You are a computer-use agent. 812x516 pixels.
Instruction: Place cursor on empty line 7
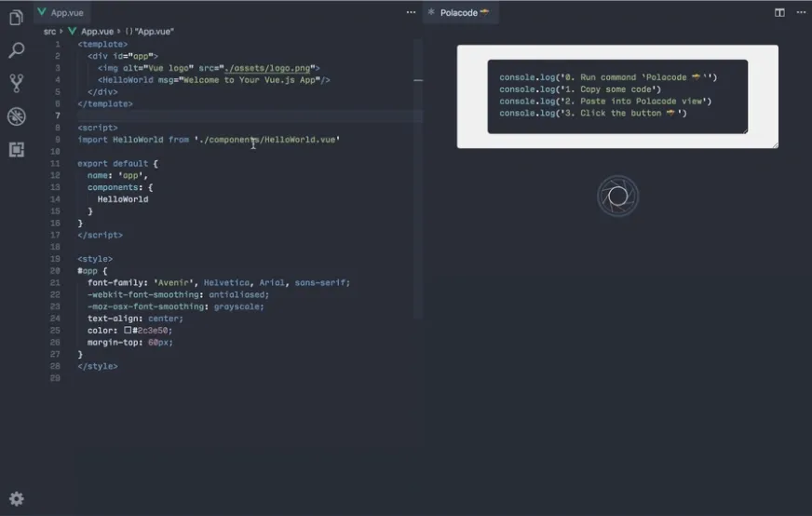tap(233, 115)
